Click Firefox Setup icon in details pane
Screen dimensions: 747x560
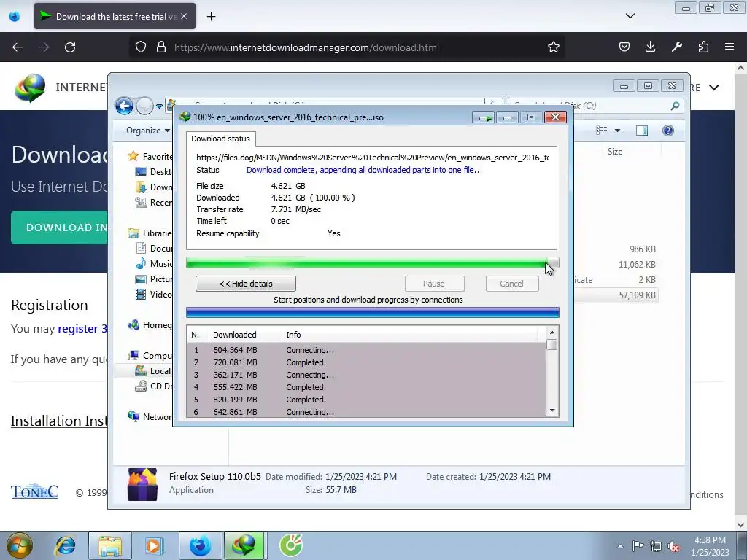pos(142,484)
